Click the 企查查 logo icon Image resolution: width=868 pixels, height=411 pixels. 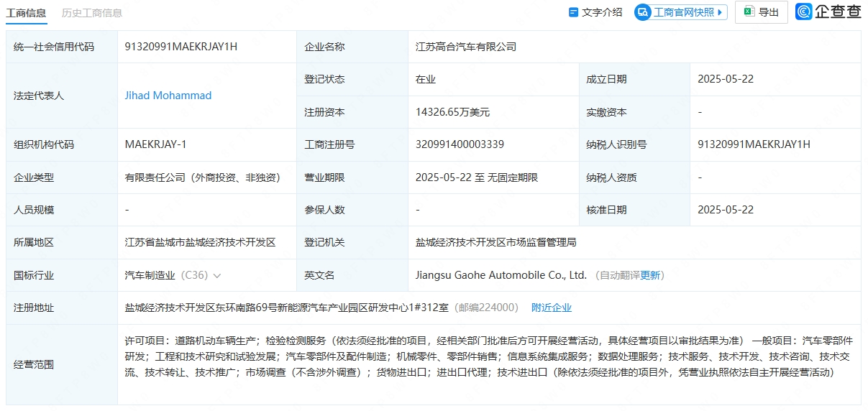pyautogui.click(x=803, y=11)
